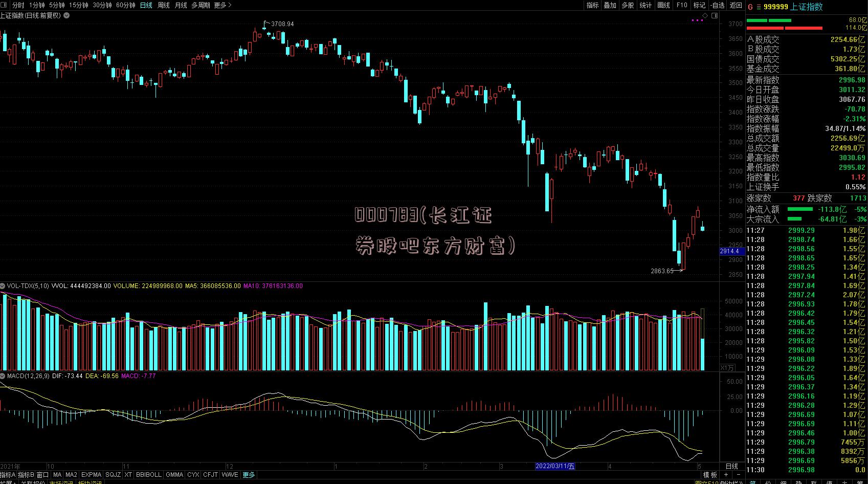
Task: Click the 999999 上证指数 title
Action: click(793, 7)
